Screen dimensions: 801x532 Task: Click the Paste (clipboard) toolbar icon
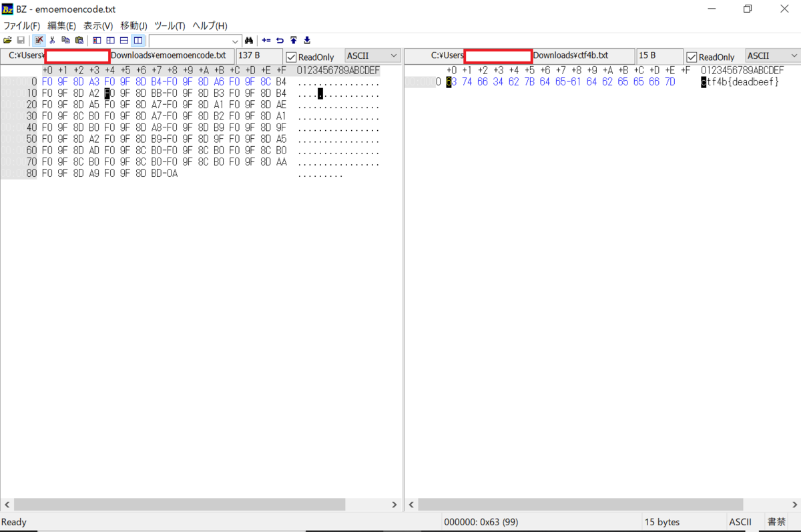pos(79,40)
